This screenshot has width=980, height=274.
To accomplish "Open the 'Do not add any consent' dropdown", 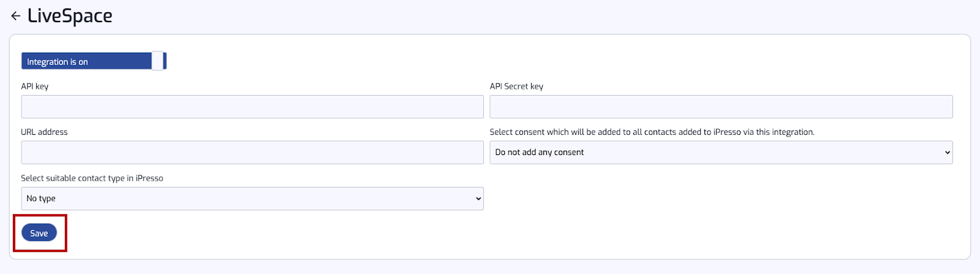I will click(x=721, y=153).
